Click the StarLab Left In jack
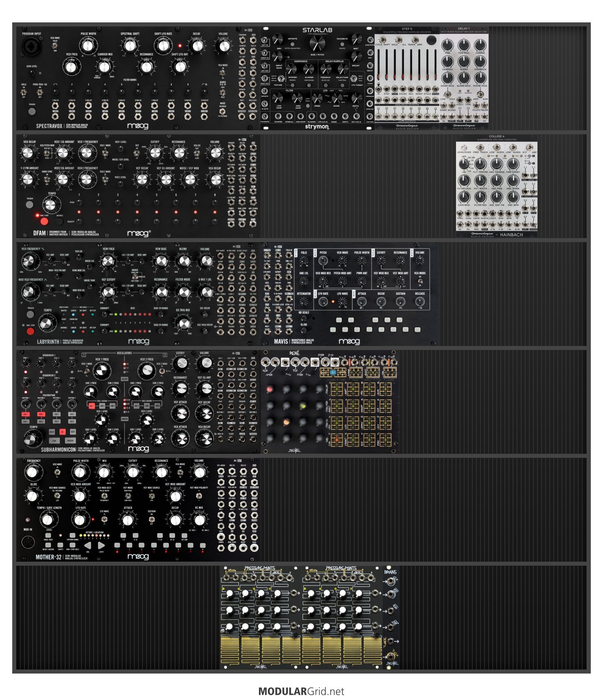603x700 pixels. pos(265,40)
